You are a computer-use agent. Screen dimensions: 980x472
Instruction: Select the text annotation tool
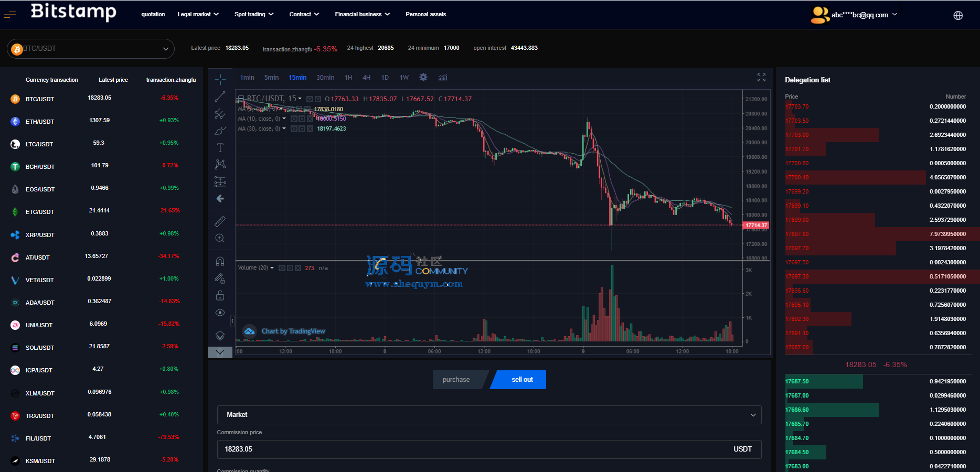(x=220, y=148)
